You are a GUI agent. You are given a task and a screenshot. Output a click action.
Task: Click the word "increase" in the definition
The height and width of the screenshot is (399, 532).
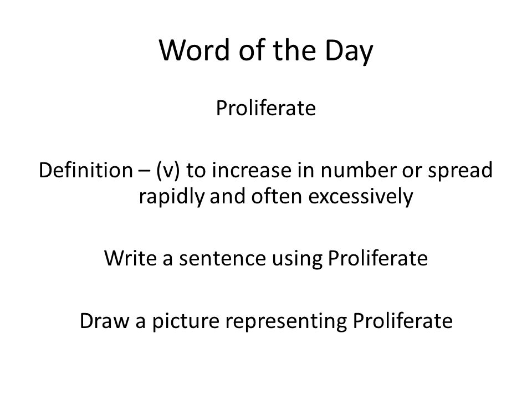coord(252,170)
